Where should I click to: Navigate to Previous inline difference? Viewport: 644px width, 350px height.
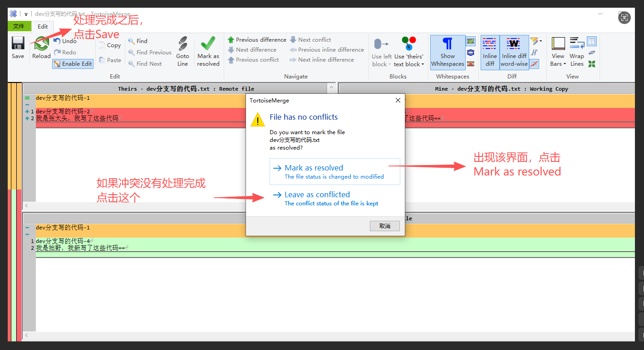point(327,49)
